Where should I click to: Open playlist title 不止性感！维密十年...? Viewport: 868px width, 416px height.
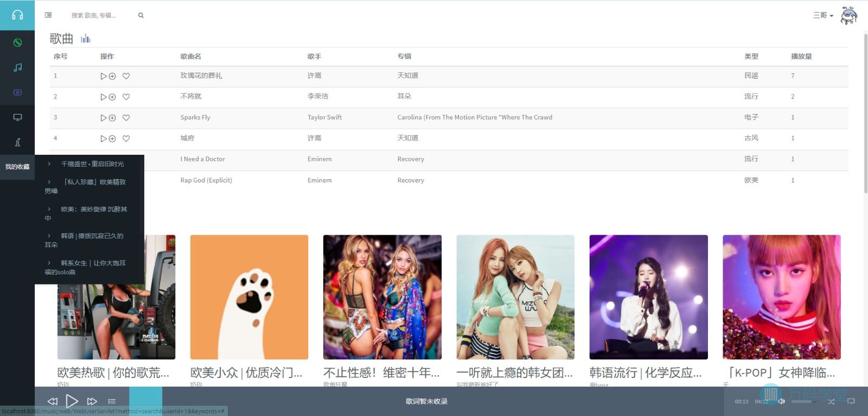381,373
